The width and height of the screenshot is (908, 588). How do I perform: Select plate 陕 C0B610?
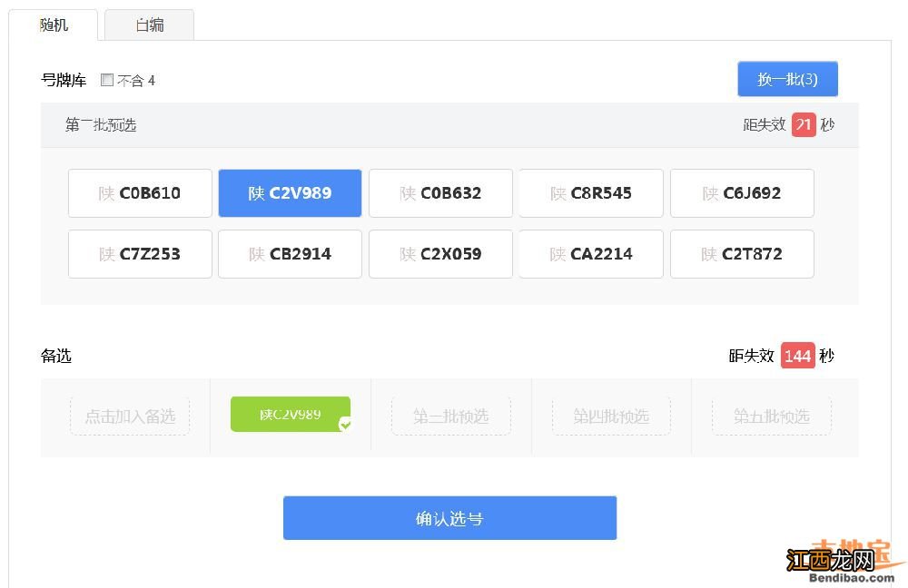click(x=140, y=193)
